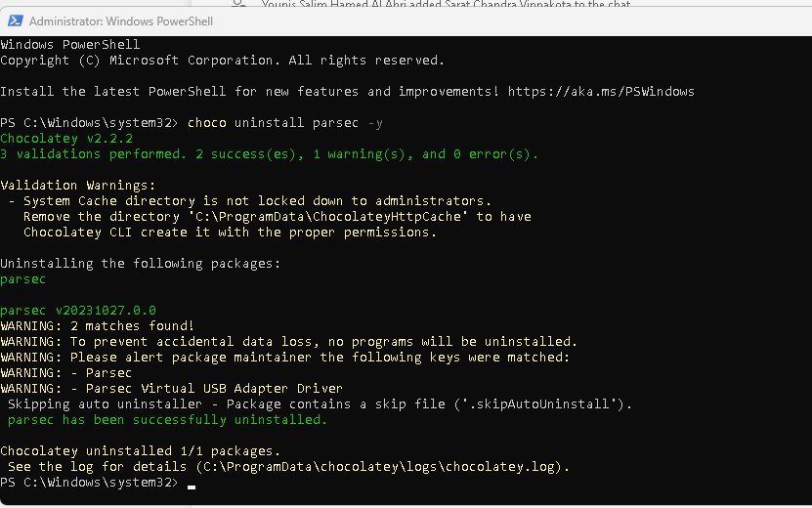Click the ChocolateyHttpCache directory path
Viewport: 812px width, 508px height.
[x=327, y=217]
